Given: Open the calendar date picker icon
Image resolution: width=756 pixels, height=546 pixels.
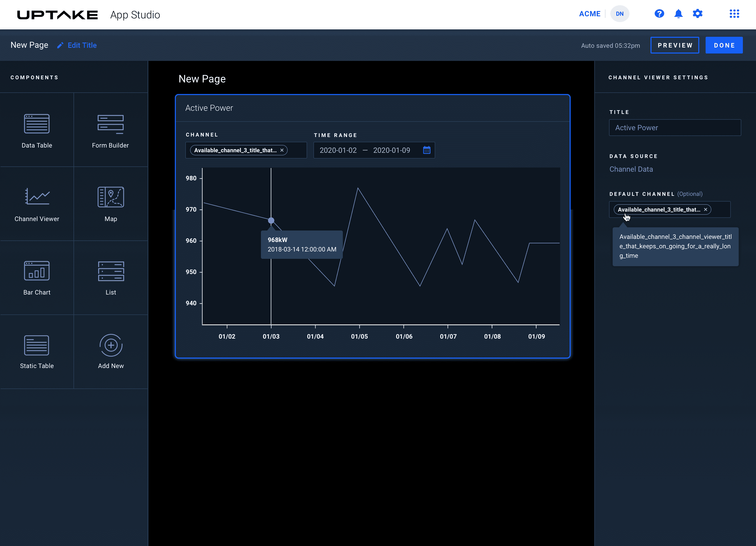Looking at the screenshot, I should point(426,150).
